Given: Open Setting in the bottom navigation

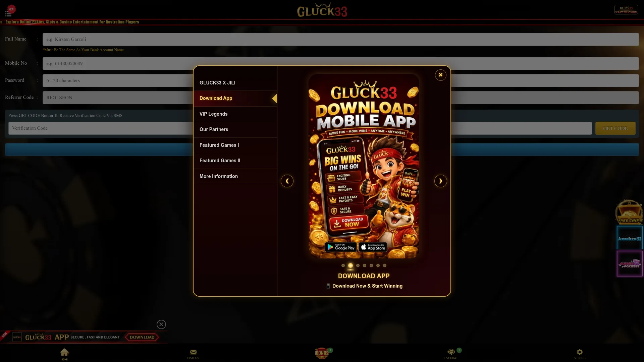Looking at the screenshot, I should tap(580, 354).
